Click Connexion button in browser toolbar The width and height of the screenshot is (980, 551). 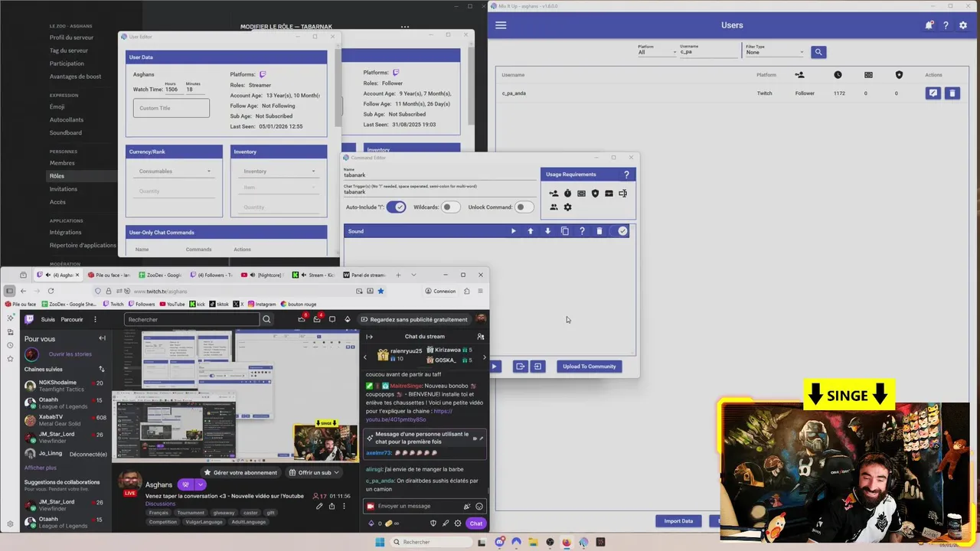click(440, 291)
